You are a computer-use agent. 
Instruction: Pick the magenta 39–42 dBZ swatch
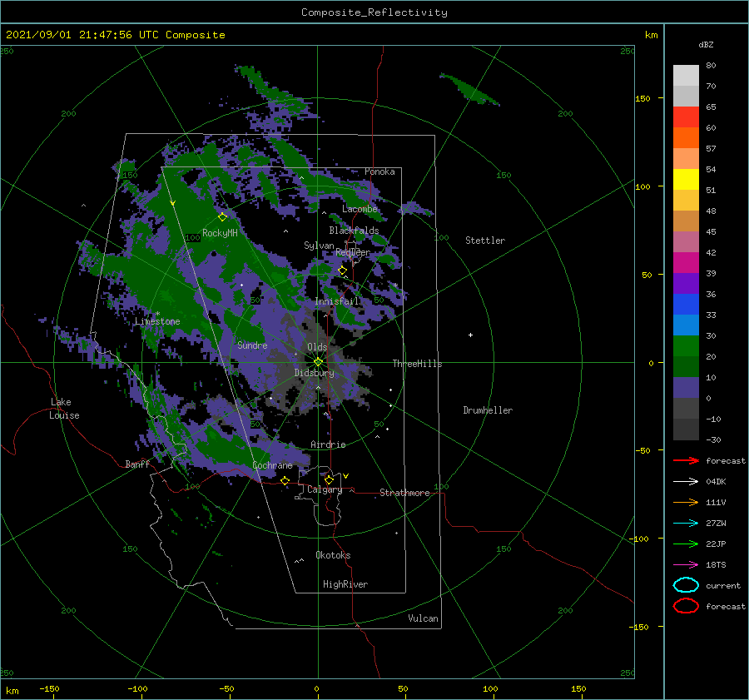[x=686, y=263]
